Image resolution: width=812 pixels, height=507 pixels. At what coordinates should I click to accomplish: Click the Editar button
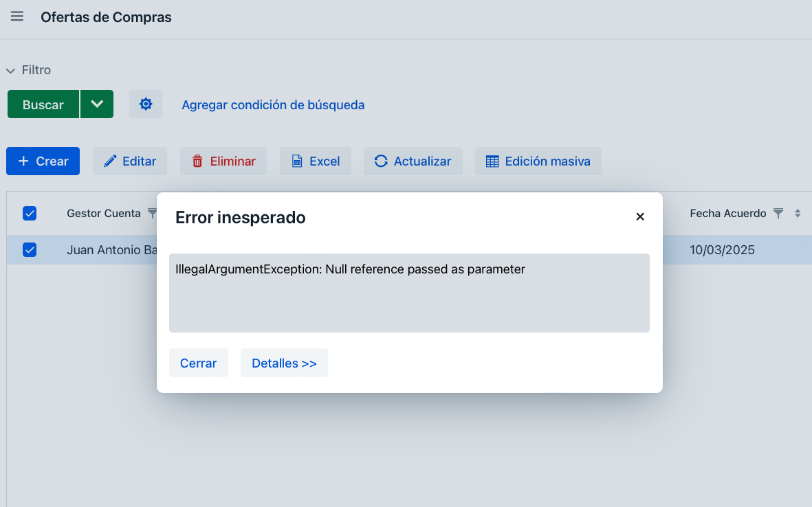[129, 161]
